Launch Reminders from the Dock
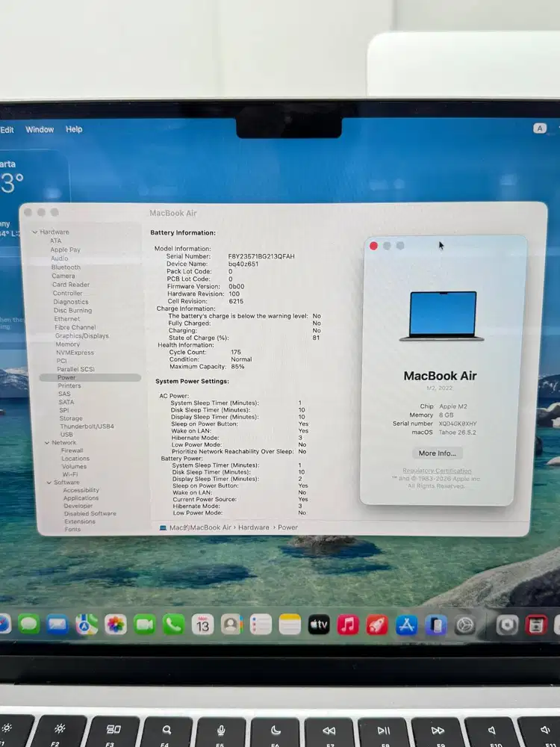The image size is (560, 747). [x=261, y=624]
